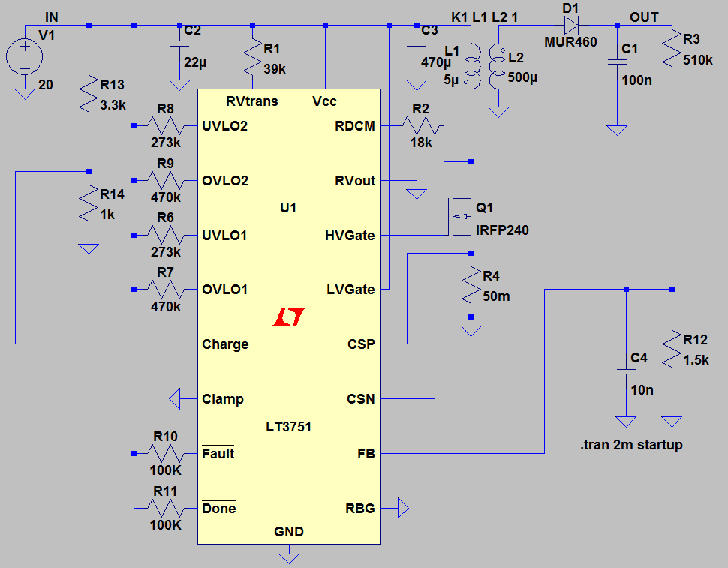
Task: Click the Vcc pin label
Action: [x=324, y=101]
